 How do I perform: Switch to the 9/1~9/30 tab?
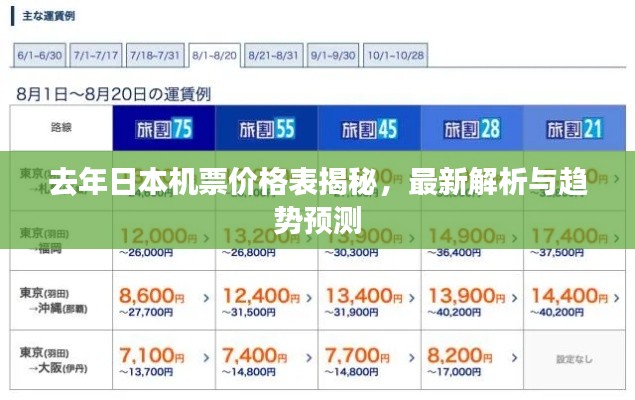(x=333, y=55)
